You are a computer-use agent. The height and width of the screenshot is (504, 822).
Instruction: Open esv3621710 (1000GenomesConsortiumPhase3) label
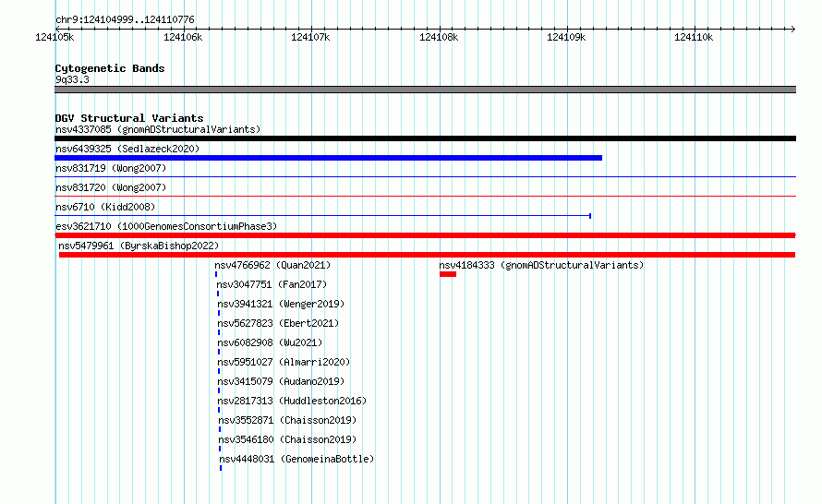tap(166, 226)
